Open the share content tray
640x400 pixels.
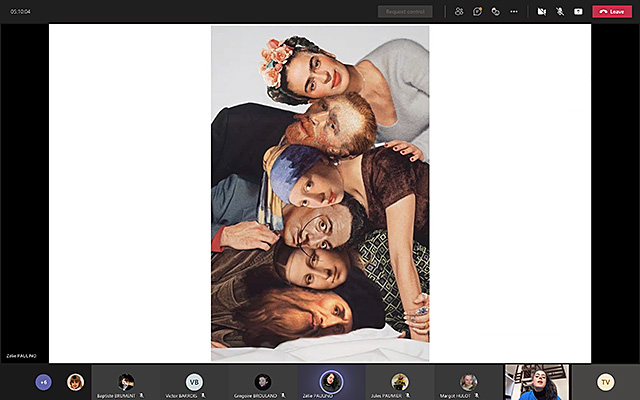click(x=578, y=11)
